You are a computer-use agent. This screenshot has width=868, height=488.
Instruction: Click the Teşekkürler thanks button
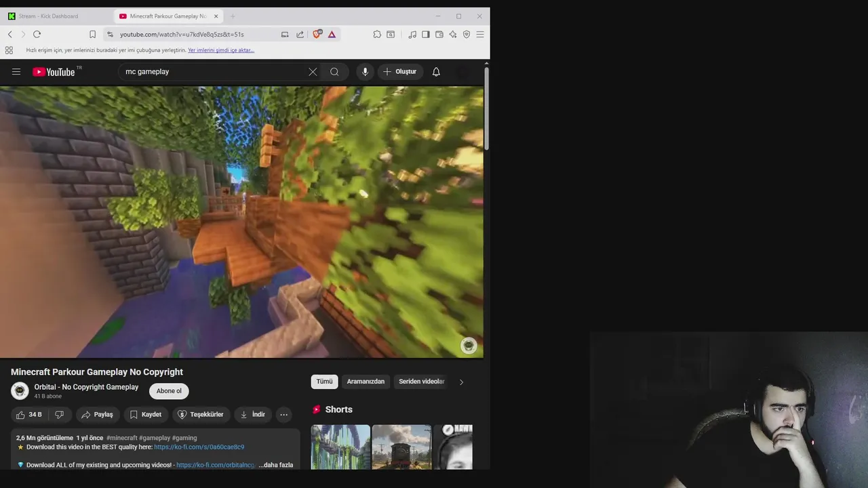[201, 415]
